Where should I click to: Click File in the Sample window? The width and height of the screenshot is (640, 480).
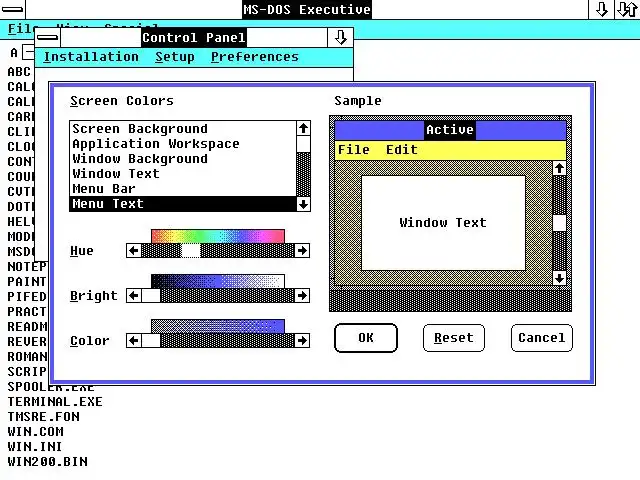coord(353,150)
